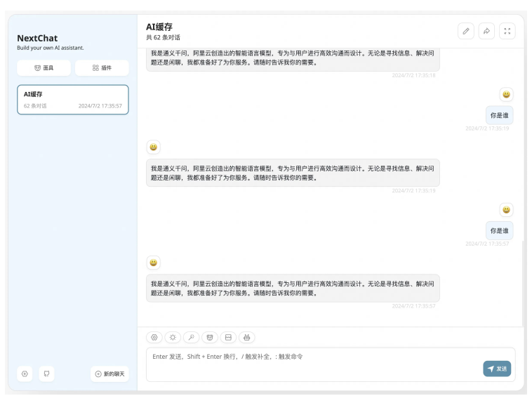Switch theme using the sun icon
This screenshot has width=532, height=403.
click(x=173, y=337)
